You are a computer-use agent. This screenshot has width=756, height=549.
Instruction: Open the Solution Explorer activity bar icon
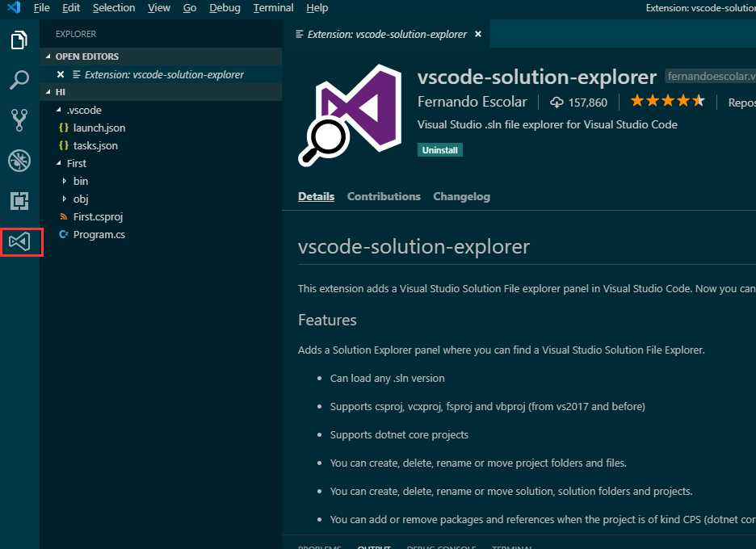point(19,241)
